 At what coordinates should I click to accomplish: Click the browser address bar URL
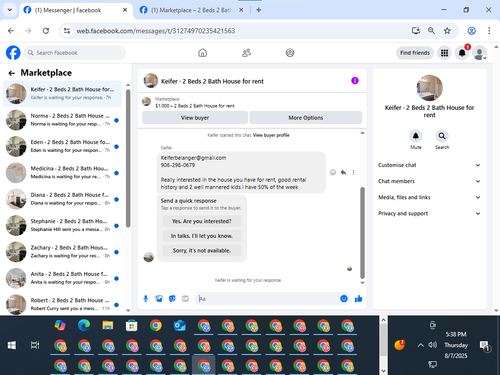[x=156, y=31]
